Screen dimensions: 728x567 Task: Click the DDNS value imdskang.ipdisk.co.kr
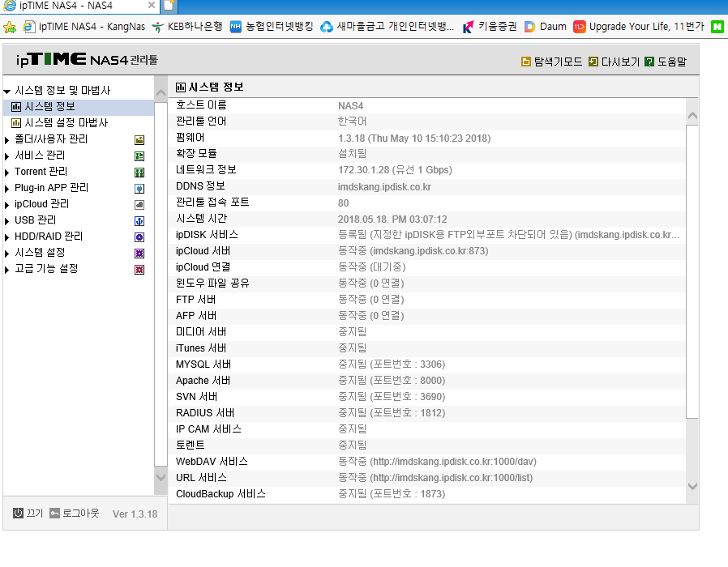[384, 187]
